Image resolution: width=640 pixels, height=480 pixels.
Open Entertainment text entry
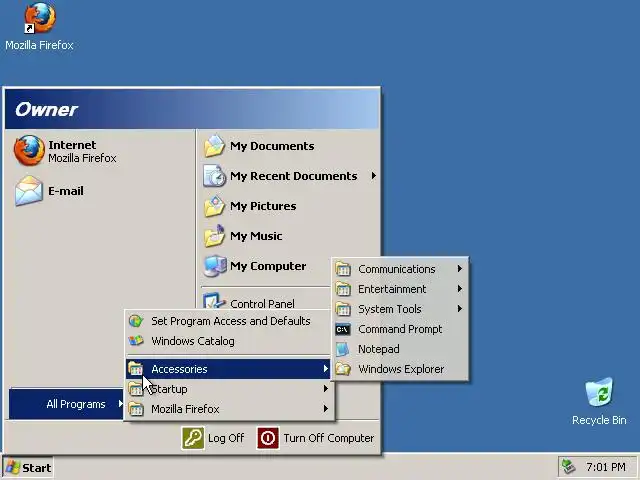point(392,289)
